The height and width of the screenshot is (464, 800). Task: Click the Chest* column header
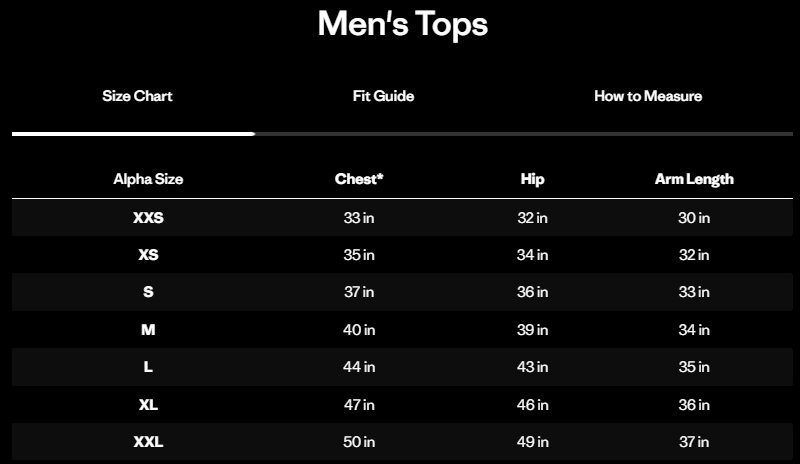pyautogui.click(x=359, y=179)
